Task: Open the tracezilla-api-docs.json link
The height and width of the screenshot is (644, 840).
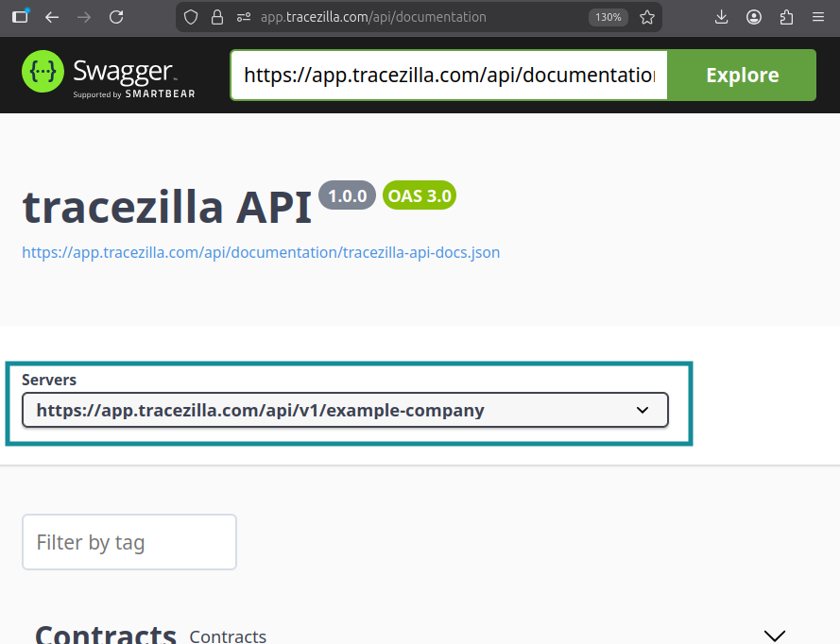Action: [261, 252]
